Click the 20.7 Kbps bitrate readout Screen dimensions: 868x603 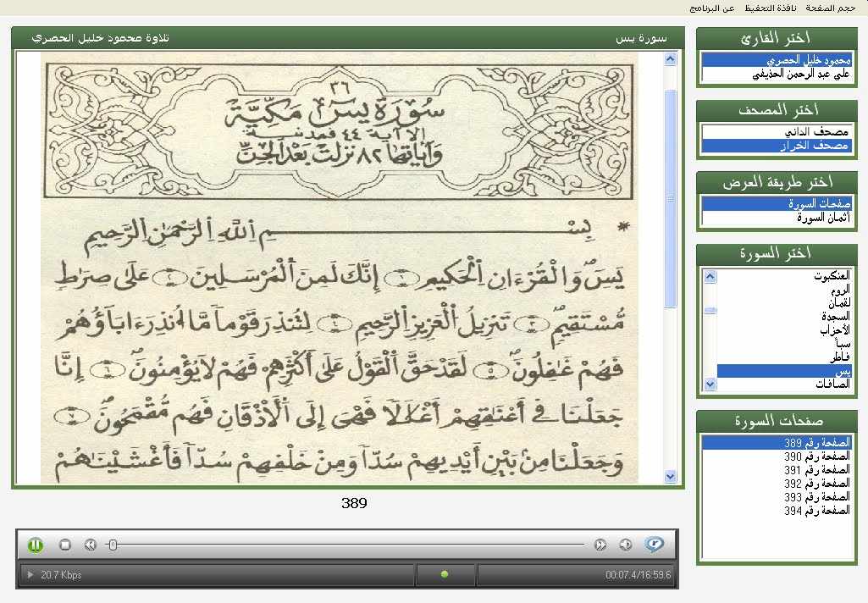pyautogui.click(x=61, y=575)
